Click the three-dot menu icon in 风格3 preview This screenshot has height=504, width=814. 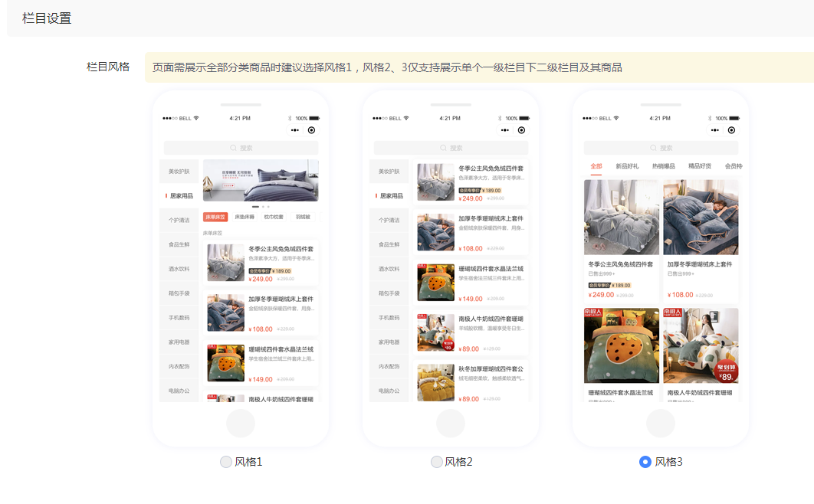(715, 130)
